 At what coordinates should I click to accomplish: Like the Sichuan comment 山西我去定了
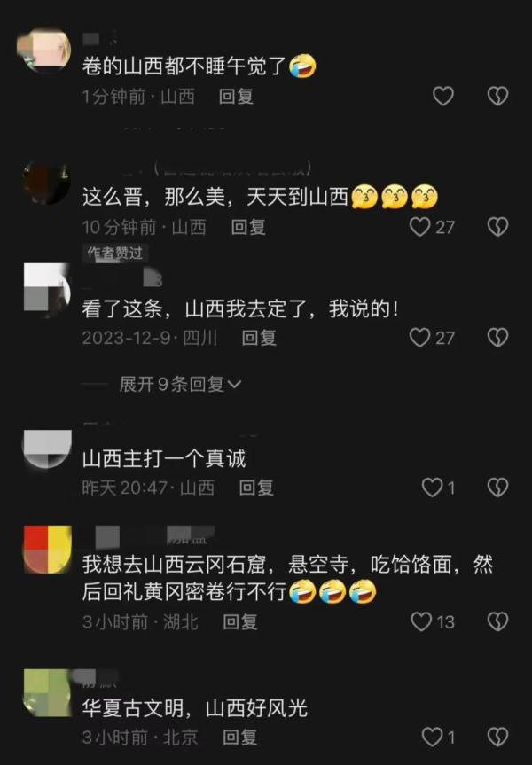pos(432,337)
